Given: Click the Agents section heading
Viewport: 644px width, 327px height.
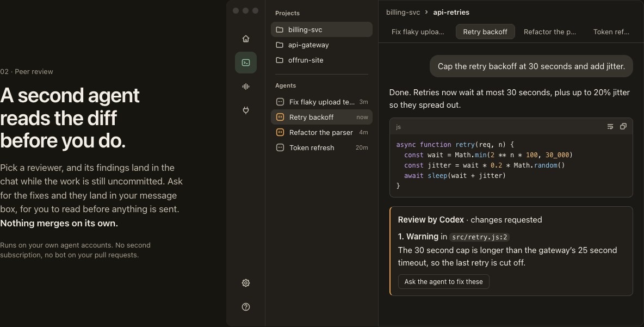Looking at the screenshot, I should pos(286,85).
